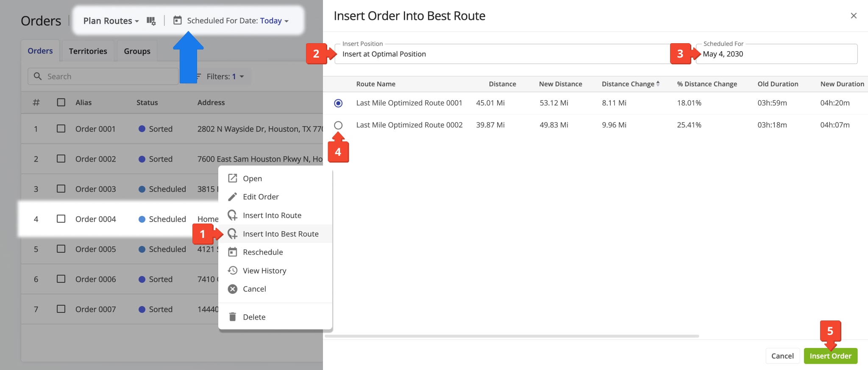Click the Alias column header in Orders
This screenshot has width=868, height=370.
83,102
